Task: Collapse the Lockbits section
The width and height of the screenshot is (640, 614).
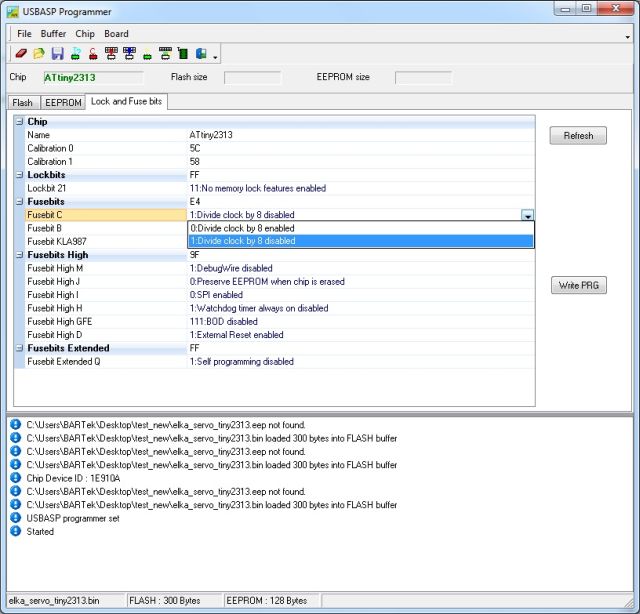Action: click(19, 175)
